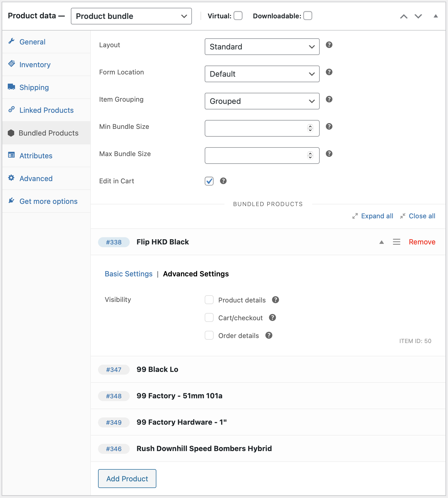Screen dimensions: 448x498
Task: Expand the 99 Black Lo bundled item
Action: tap(157, 369)
